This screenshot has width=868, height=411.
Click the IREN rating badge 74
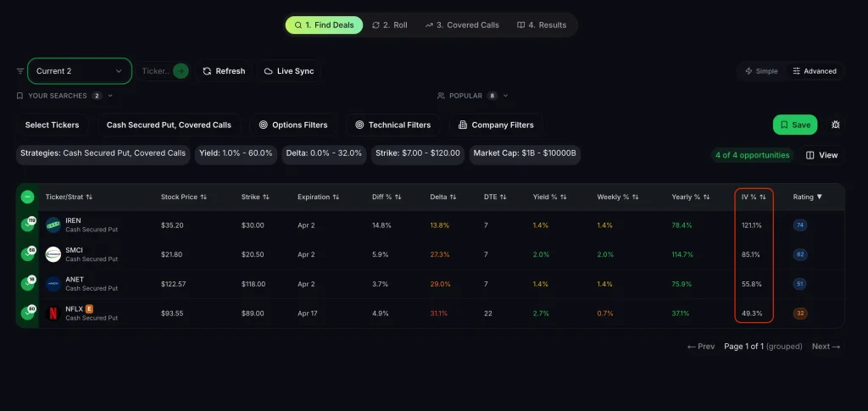click(799, 225)
